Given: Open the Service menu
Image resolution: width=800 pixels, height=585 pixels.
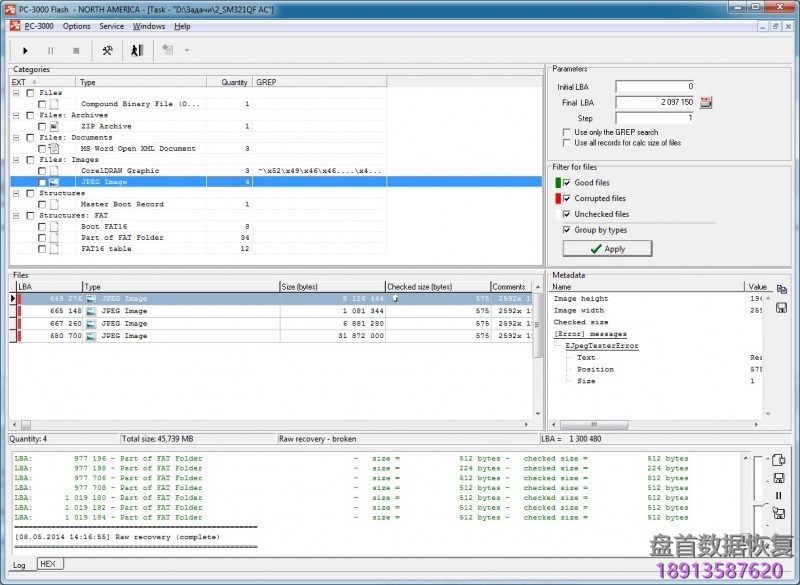Looking at the screenshot, I should click(x=111, y=26).
